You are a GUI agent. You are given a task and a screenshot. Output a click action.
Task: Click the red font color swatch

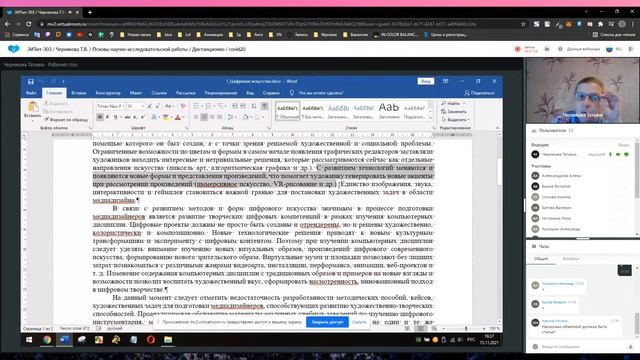177,117
